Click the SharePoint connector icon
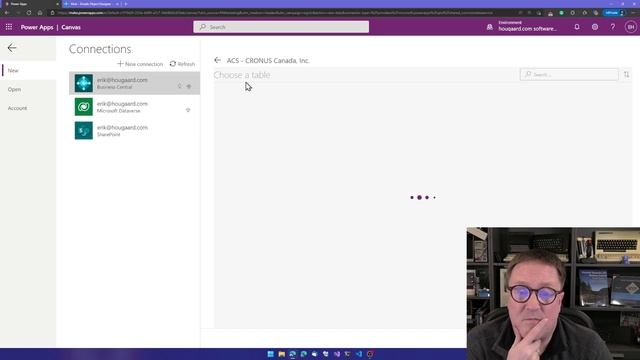This screenshot has height=360, width=640. [x=84, y=131]
